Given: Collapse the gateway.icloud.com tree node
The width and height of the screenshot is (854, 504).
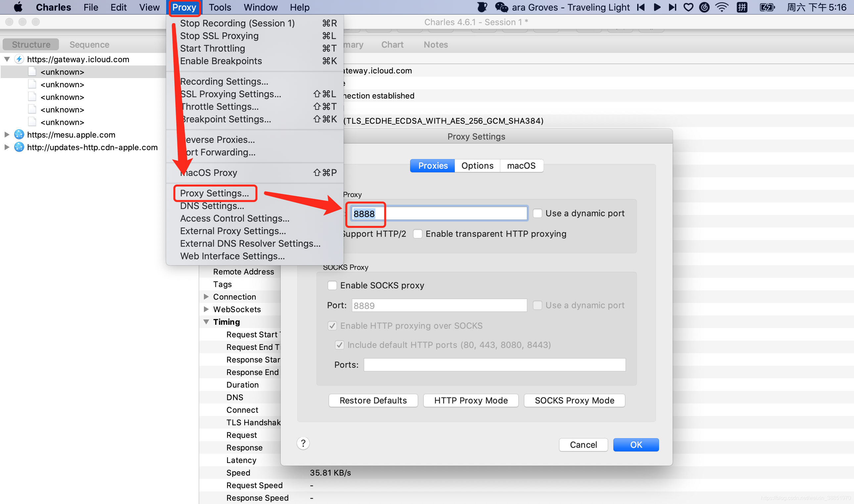Looking at the screenshot, I should 7,59.
